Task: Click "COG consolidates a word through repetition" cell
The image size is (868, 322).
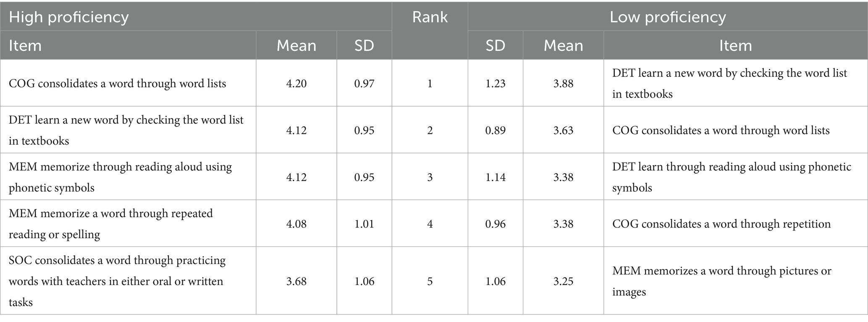Action: tap(721, 224)
